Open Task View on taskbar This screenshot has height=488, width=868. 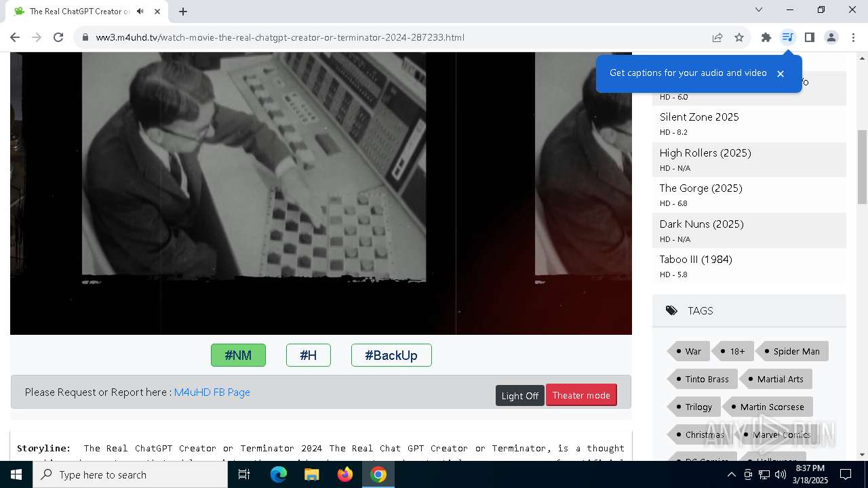point(244,474)
